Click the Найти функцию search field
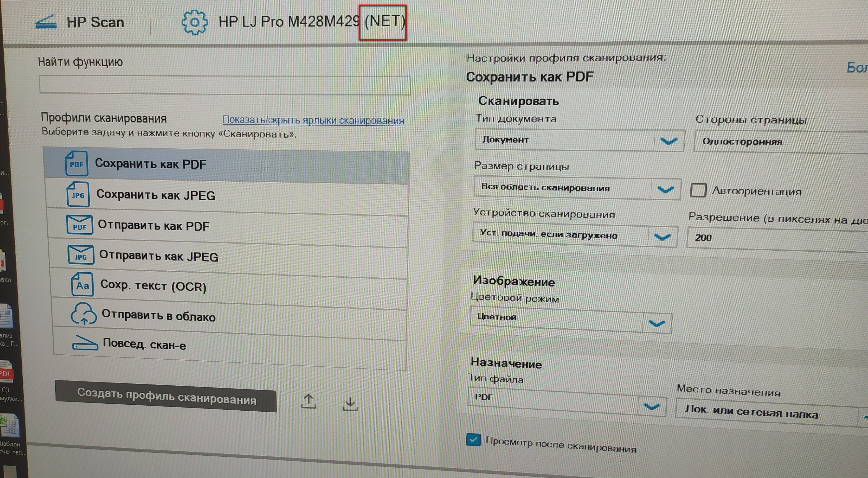The image size is (868, 478). coord(225,85)
